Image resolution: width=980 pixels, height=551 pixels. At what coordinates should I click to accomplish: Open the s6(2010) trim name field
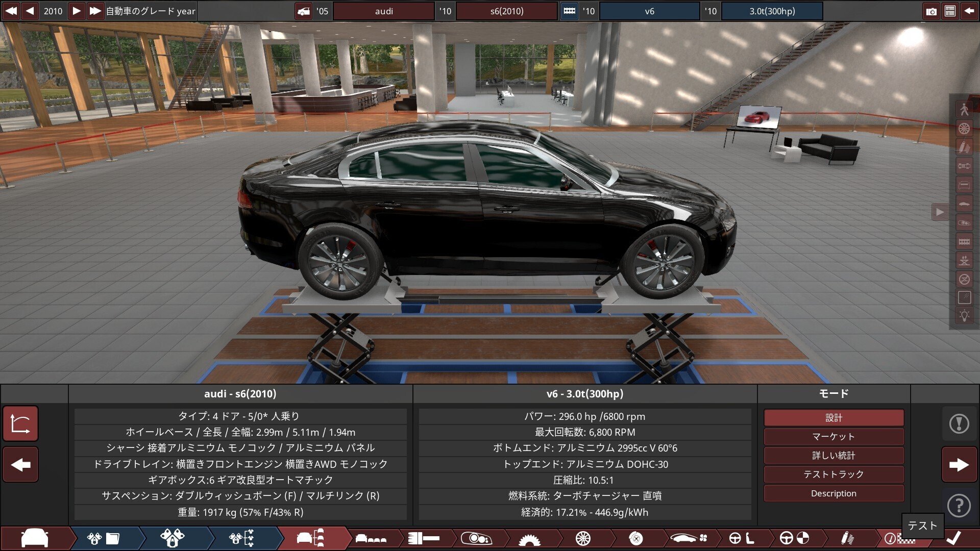pos(506,11)
